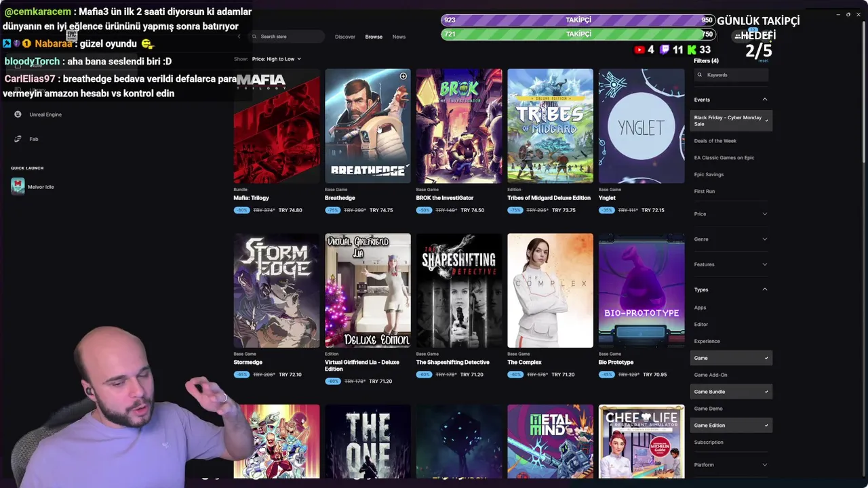Click the TRY 72.15 price for Ynglet
Image resolution: width=868 pixels, height=488 pixels.
coord(653,210)
